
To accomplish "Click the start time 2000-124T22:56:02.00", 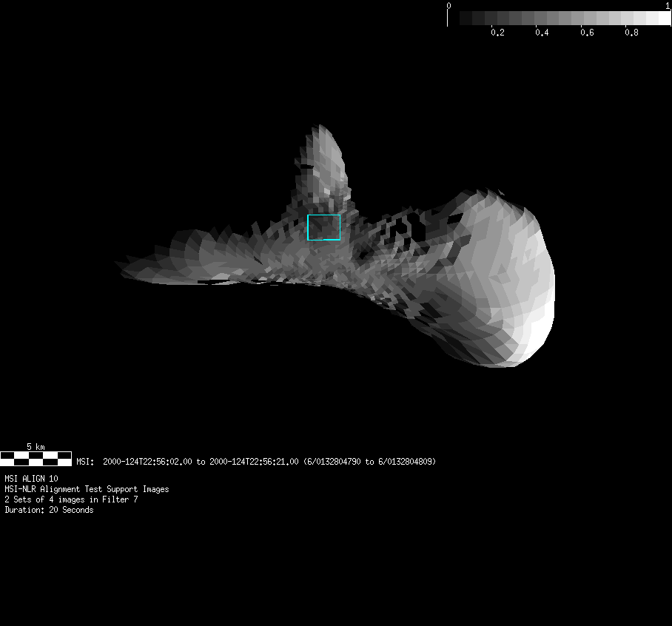I will tap(147, 462).
